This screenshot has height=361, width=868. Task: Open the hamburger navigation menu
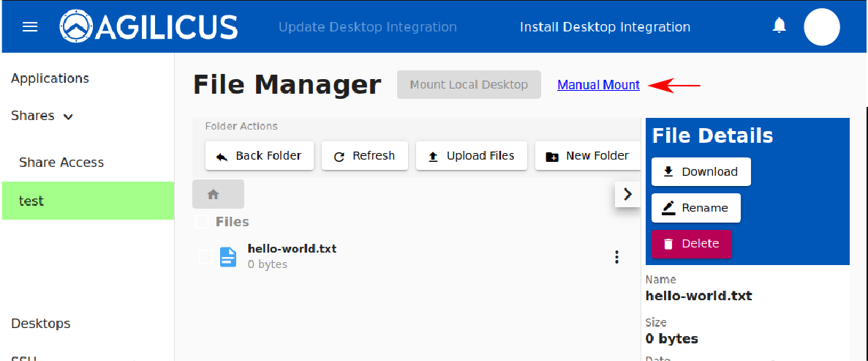tap(30, 27)
